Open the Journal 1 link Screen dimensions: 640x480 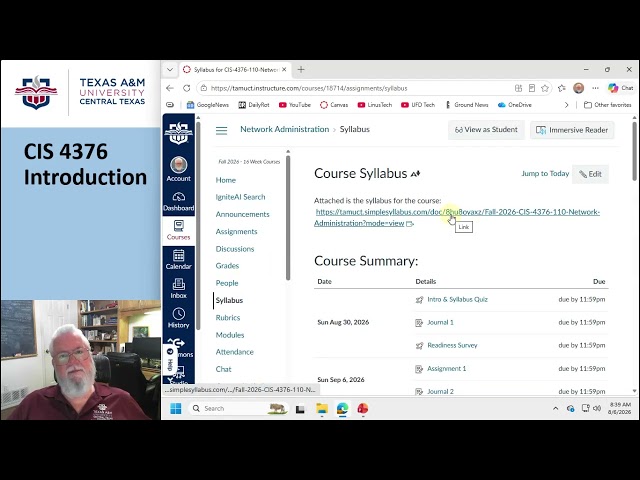[x=440, y=322]
